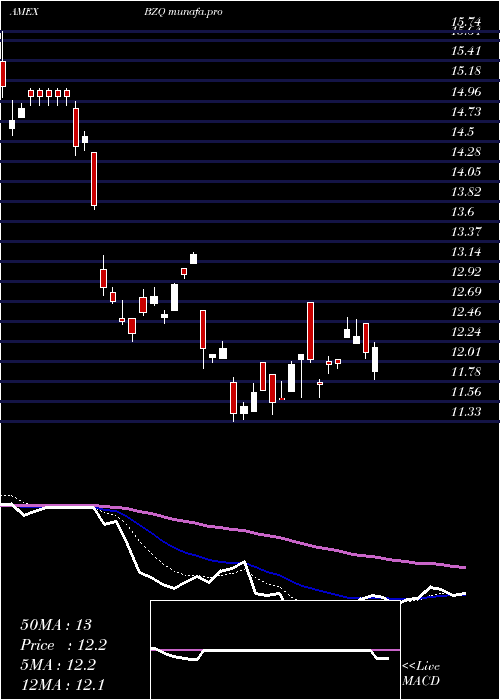Click the 14.05 price level label
The image size is (500, 700).
click(x=466, y=172)
